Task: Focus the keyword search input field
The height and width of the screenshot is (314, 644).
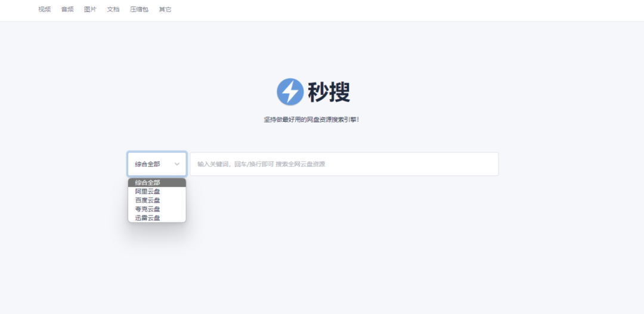Action: point(344,164)
